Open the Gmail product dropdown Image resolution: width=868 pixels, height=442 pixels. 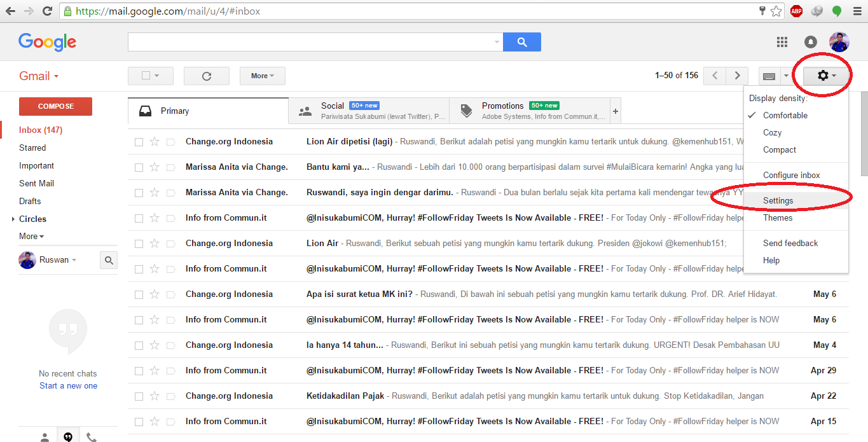[39, 76]
